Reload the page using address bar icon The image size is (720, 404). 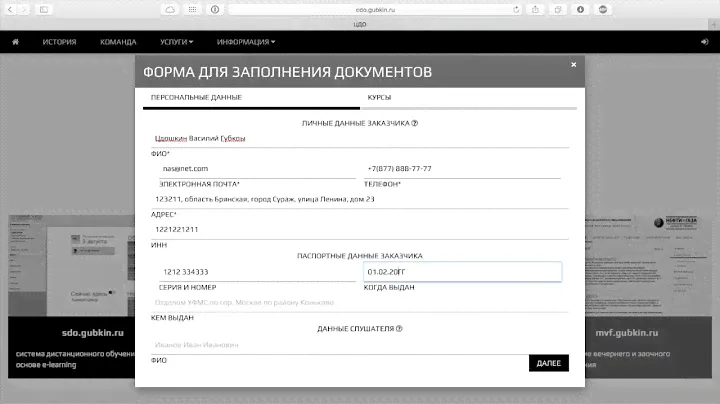click(515, 9)
